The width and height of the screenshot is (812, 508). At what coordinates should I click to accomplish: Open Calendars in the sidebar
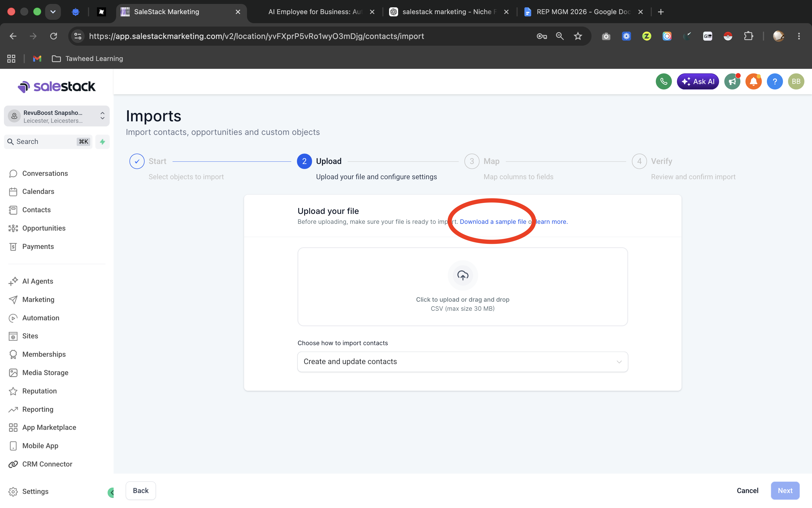38,192
